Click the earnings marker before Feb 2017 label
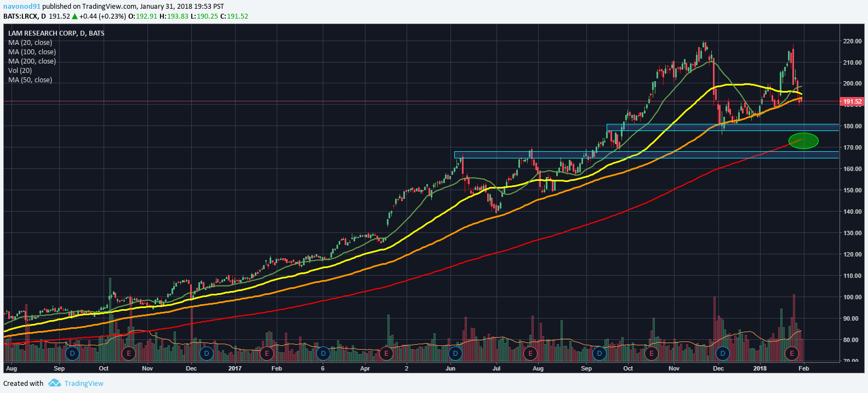868x393 pixels. [267, 354]
